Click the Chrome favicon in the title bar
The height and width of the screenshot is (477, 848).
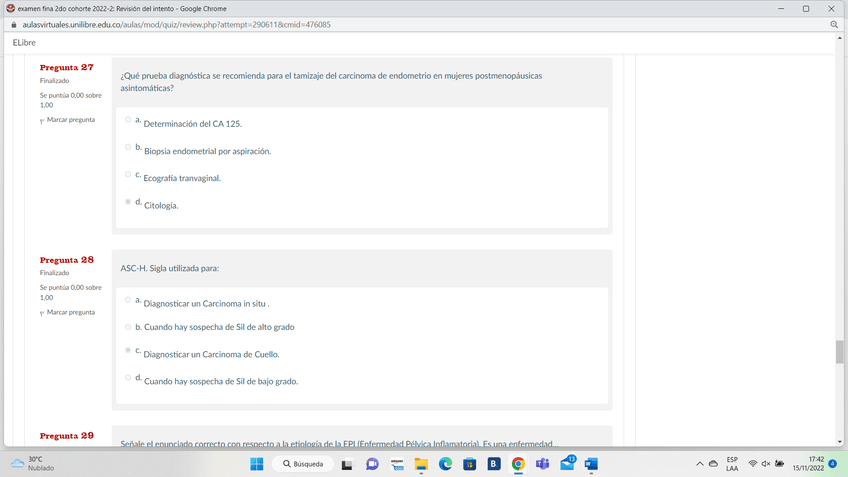click(10, 8)
